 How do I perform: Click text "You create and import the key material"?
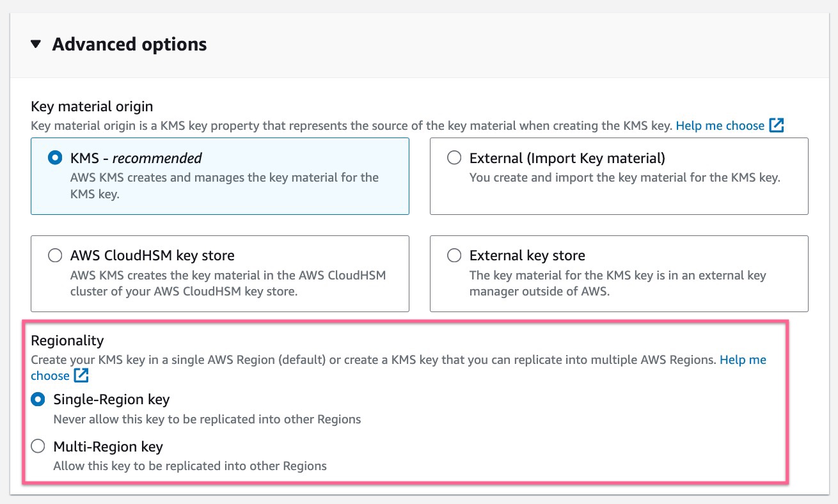click(x=571, y=177)
